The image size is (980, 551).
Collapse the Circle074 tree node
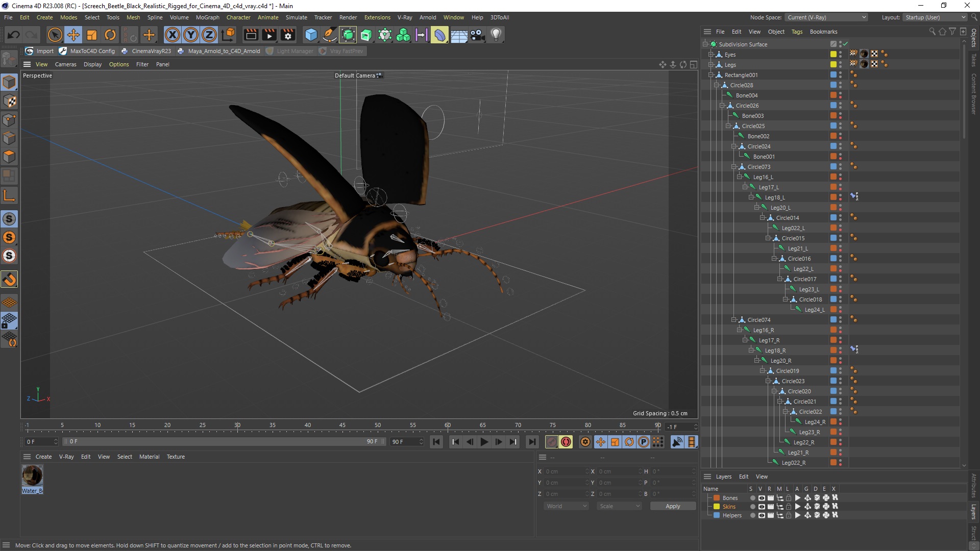(x=733, y=320)
